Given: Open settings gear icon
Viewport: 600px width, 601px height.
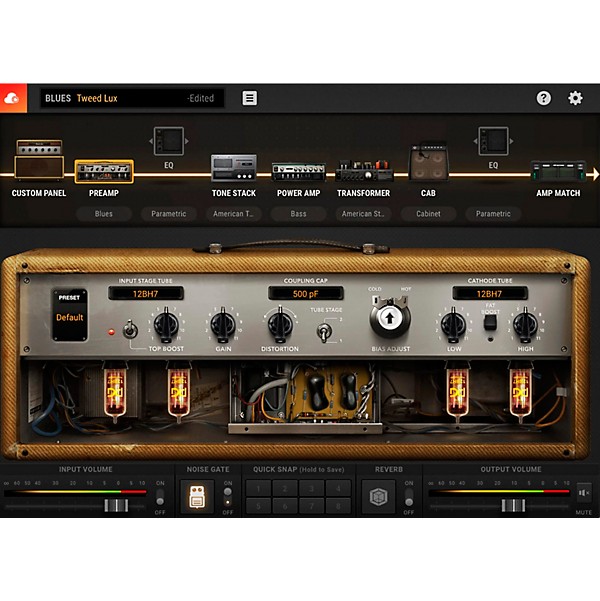Looking at the screenshot, I should pyautogui.click(x=575, y=98).
